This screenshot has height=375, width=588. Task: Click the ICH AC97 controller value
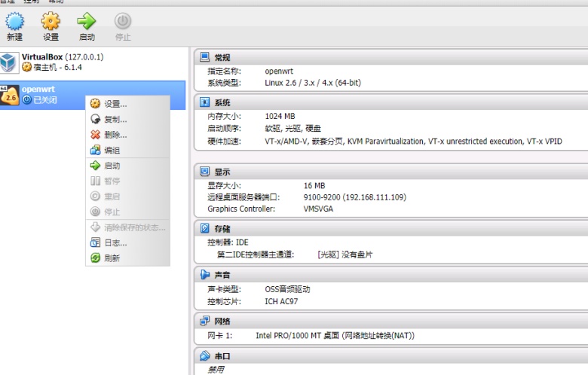281,301
